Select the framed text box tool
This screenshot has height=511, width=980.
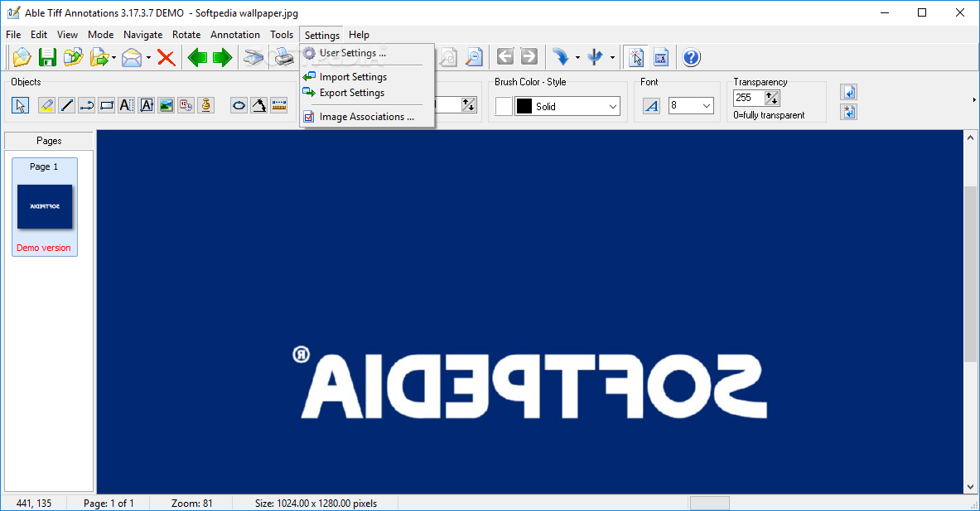(x=147, y=105)
